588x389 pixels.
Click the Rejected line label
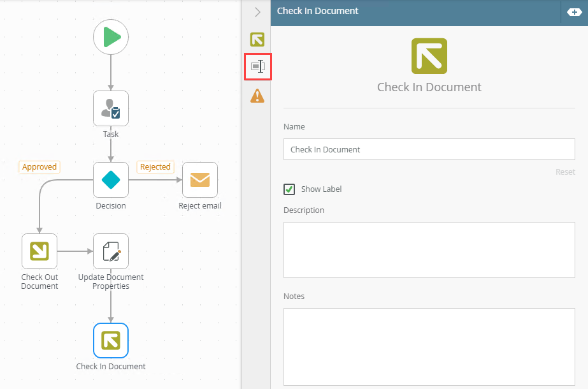(155, 167)
